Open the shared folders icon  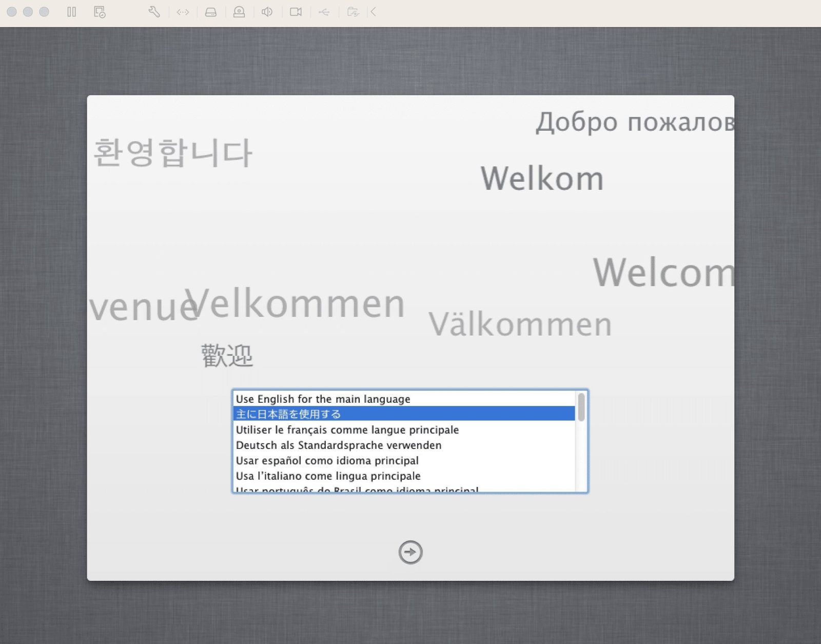353,12
